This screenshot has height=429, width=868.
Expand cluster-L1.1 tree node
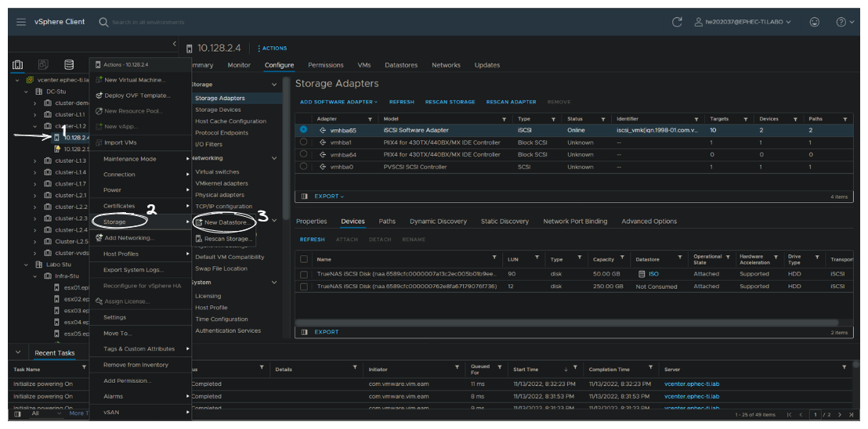click(x=34, y=114)
